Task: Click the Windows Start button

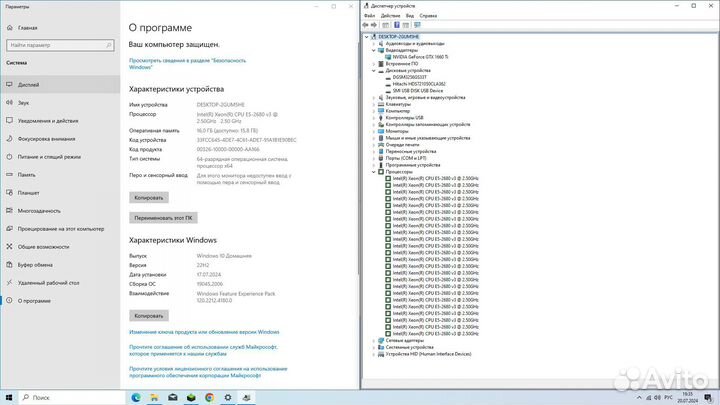Action: [x=8, y=396]
